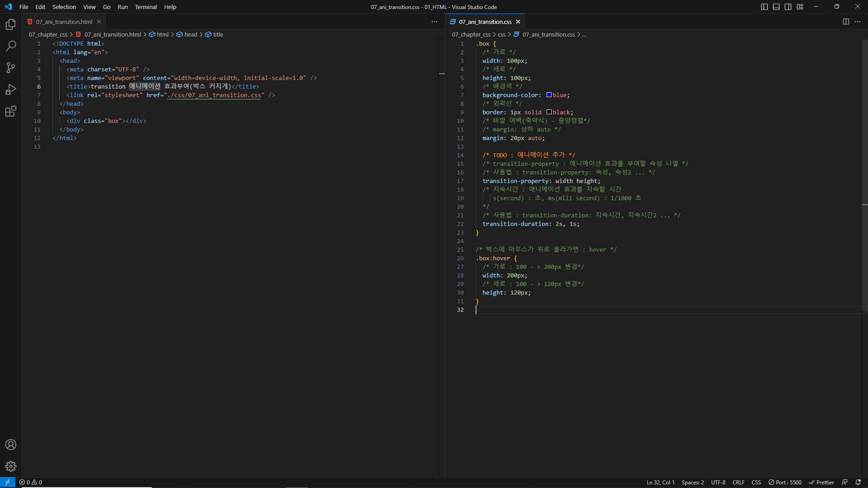Open the Manage gear icon

point(11,466)
